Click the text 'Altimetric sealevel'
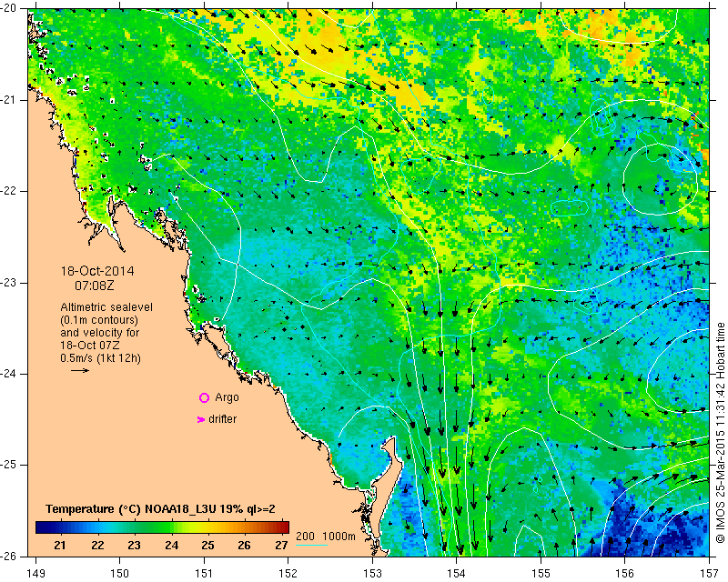 coord(106,307)
